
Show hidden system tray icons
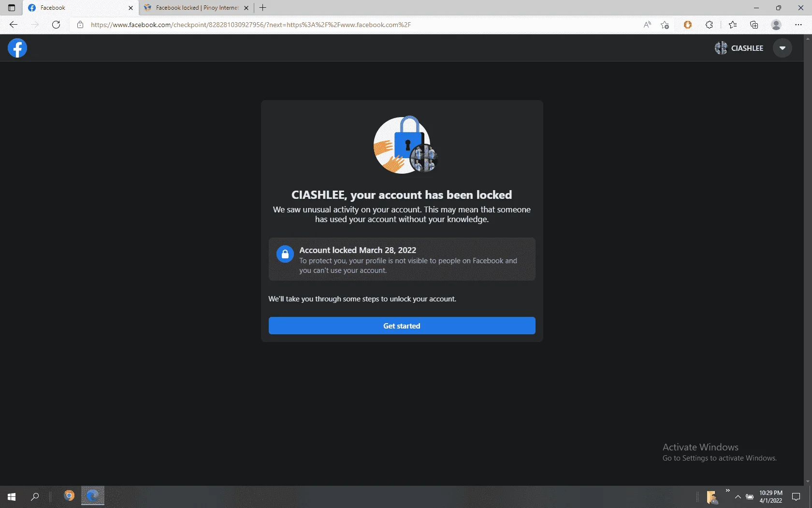(x=738, y=497)
